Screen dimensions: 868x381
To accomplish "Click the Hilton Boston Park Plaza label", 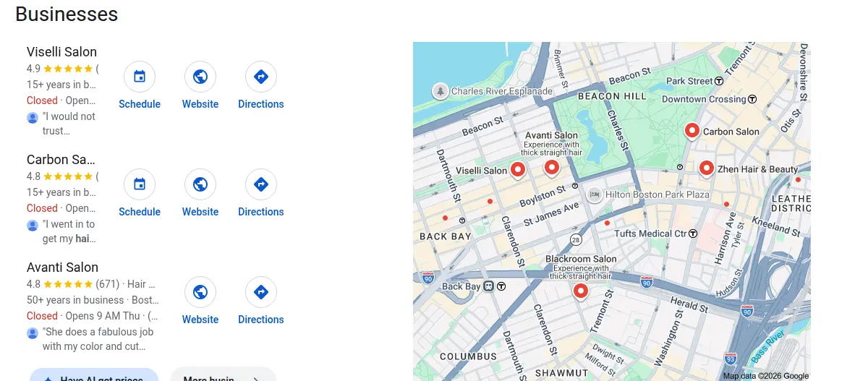I will (x=658, y=195).
